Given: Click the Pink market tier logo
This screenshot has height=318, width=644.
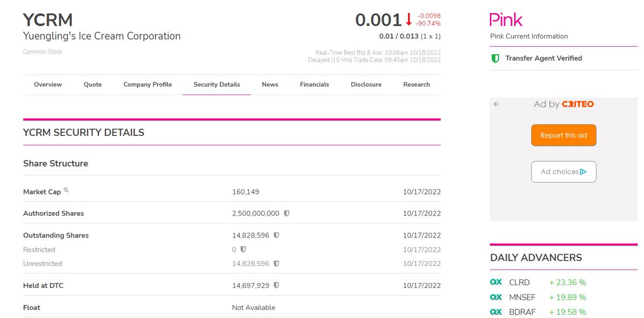Looking at the screenshot, I should (506, 20).
